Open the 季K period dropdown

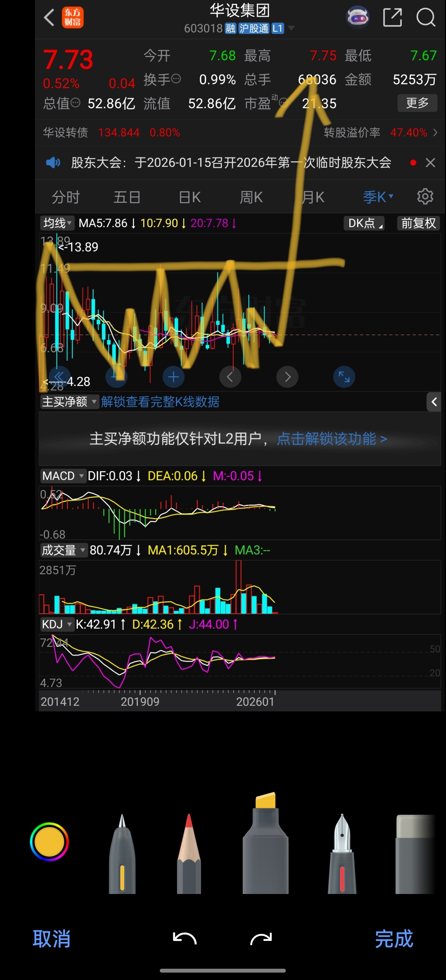click(378, 197)
